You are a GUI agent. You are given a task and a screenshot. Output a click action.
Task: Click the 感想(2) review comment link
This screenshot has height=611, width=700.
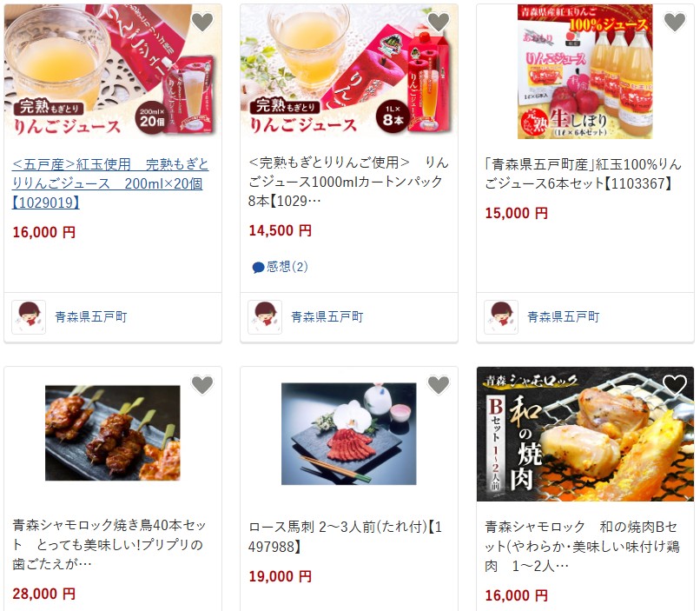coord(281,267)
